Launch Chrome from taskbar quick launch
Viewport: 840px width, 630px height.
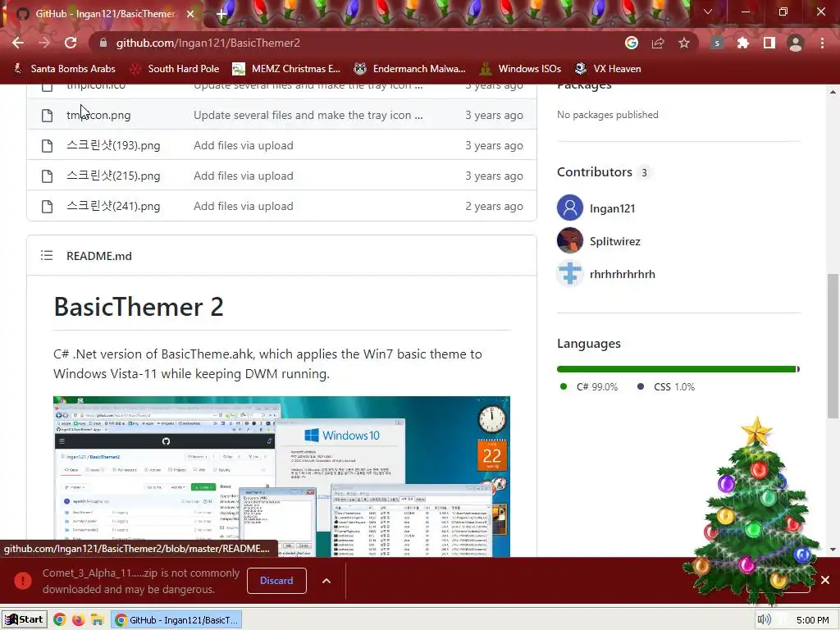tap(59, 620)
